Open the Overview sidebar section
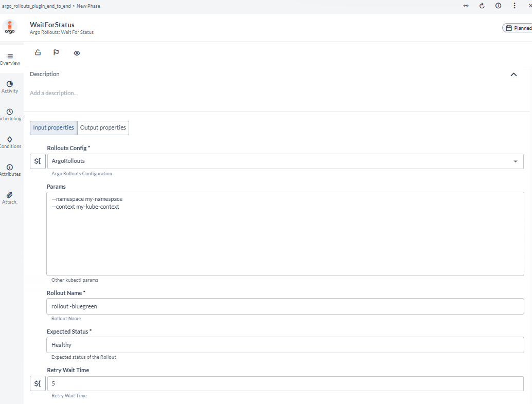Screen dimensions: 532x404 click(x=10, y=59)
